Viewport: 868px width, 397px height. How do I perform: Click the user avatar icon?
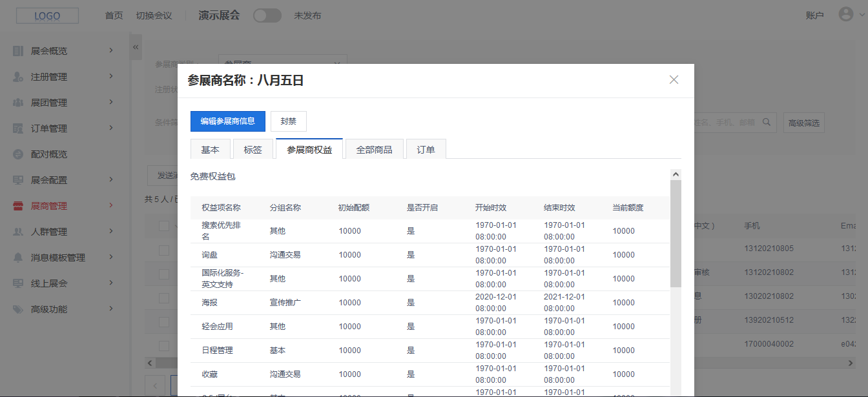pyautogui.click(x=845, y=15)
